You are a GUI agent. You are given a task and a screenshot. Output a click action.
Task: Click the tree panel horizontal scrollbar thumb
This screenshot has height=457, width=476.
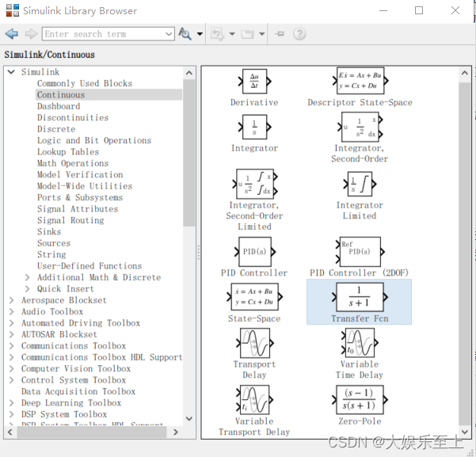[92, 432]
